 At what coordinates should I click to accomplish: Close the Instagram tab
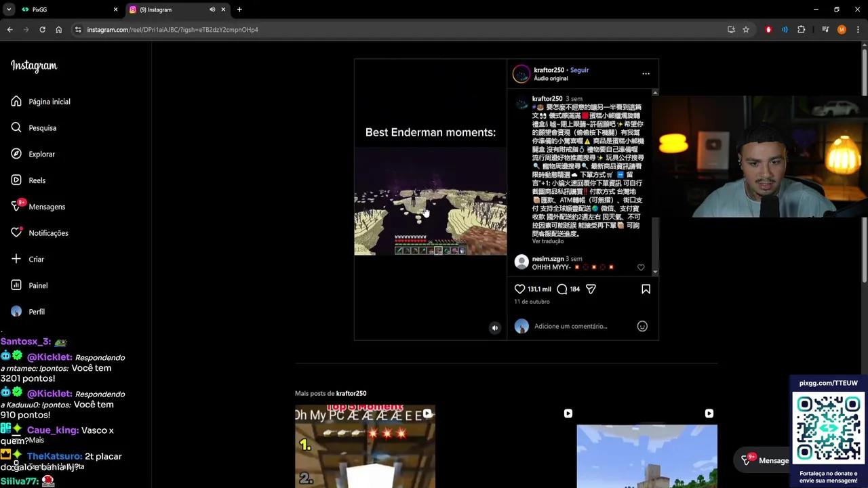223,9
